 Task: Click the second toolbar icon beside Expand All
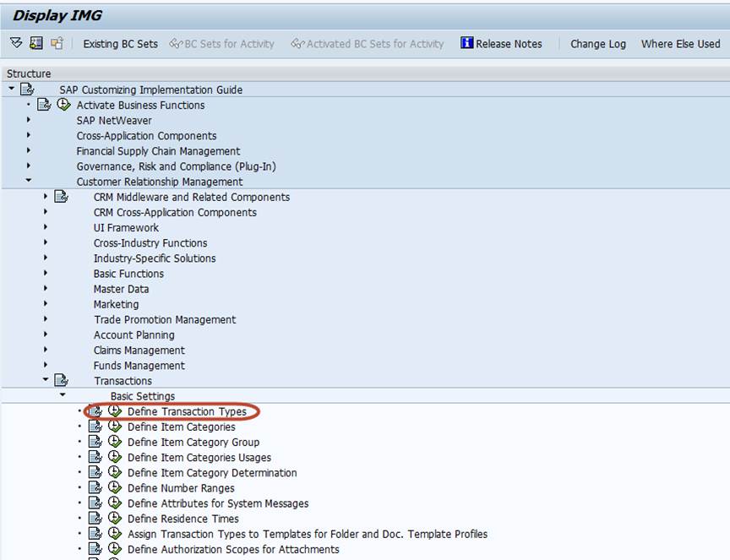[36, 43]
